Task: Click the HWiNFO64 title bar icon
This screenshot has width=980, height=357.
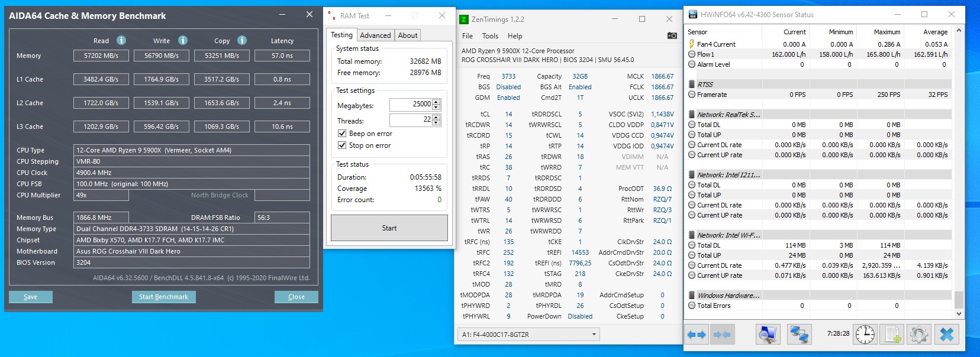Action: (692, 15)
